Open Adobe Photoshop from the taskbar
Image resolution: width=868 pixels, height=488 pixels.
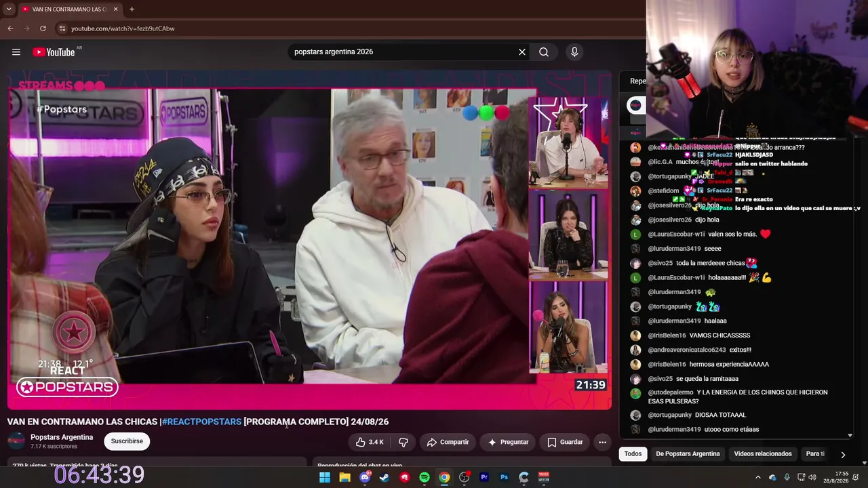click(x=504, y=477)
